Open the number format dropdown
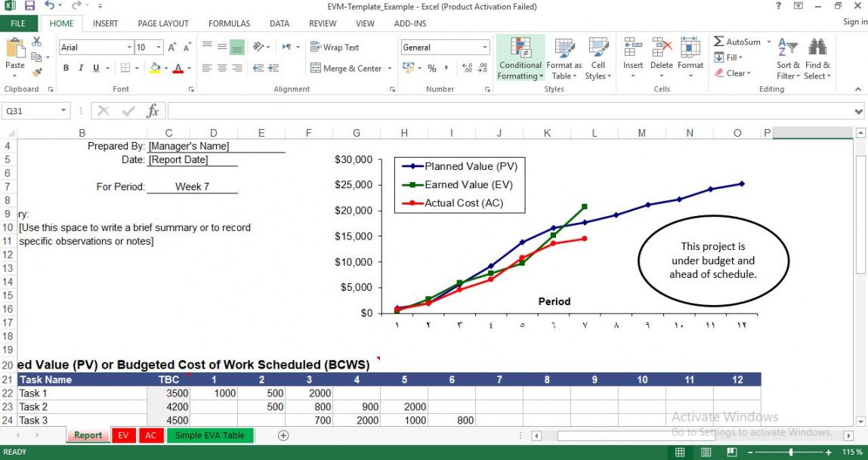This screenshot has height=460, width=868. coord(485,48)
